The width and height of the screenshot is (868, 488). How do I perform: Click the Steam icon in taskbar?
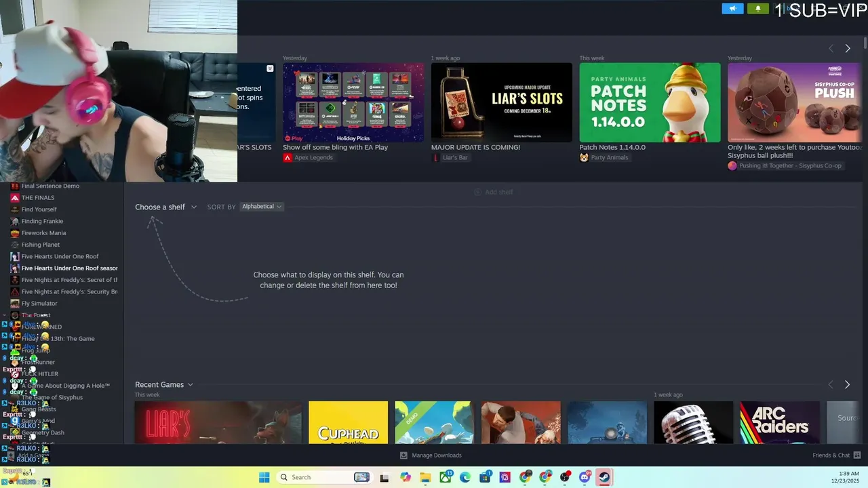click(x=604, y=477)
